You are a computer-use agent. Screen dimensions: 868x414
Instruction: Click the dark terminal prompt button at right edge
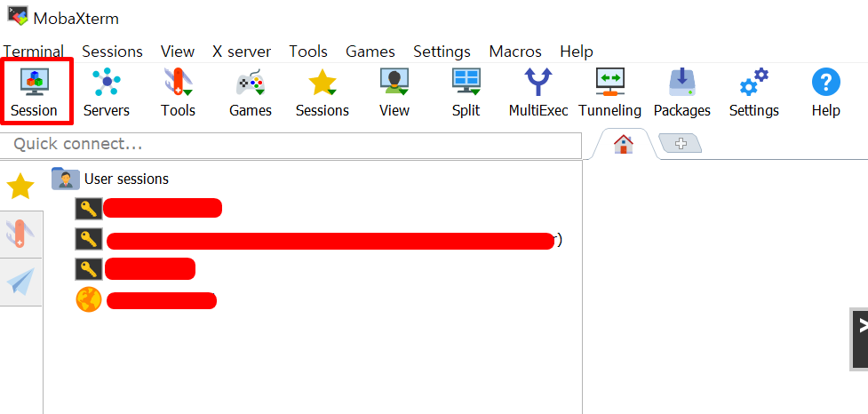[859, 338]
